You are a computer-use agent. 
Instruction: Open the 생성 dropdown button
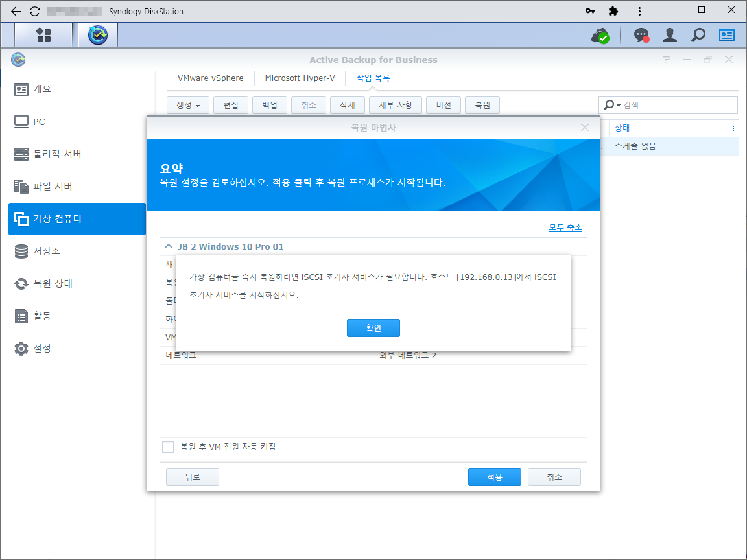187,105
